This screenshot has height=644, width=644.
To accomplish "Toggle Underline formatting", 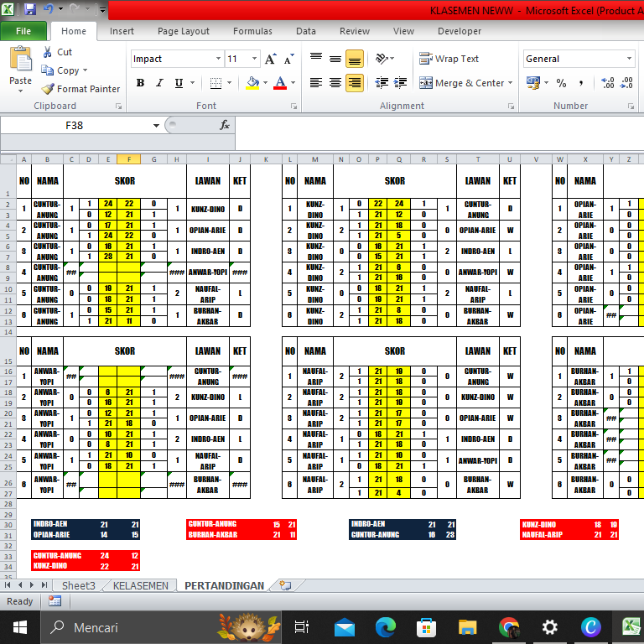I will coord(179,83).
